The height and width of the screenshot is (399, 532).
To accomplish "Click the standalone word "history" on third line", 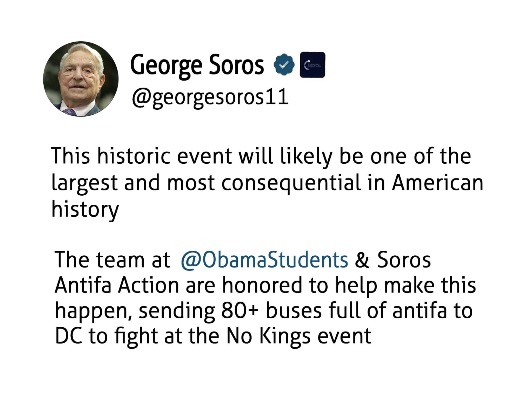I will pos(85,209).
